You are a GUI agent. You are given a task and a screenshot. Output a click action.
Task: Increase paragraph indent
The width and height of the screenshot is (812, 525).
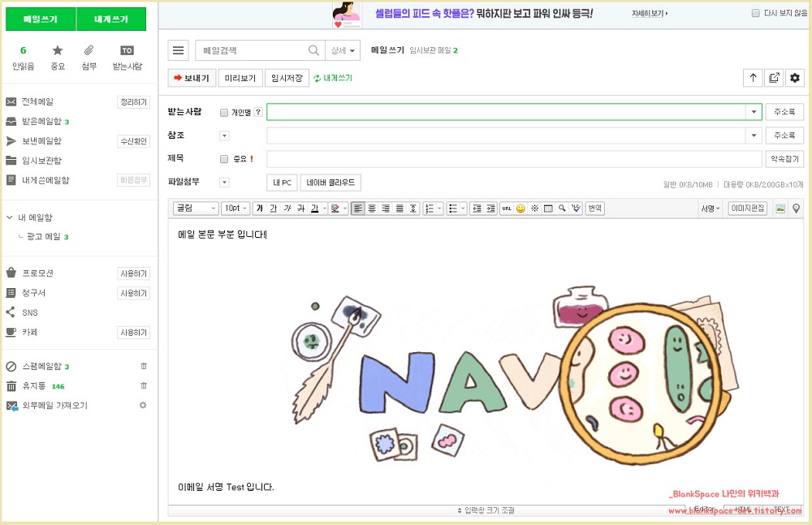490,209
